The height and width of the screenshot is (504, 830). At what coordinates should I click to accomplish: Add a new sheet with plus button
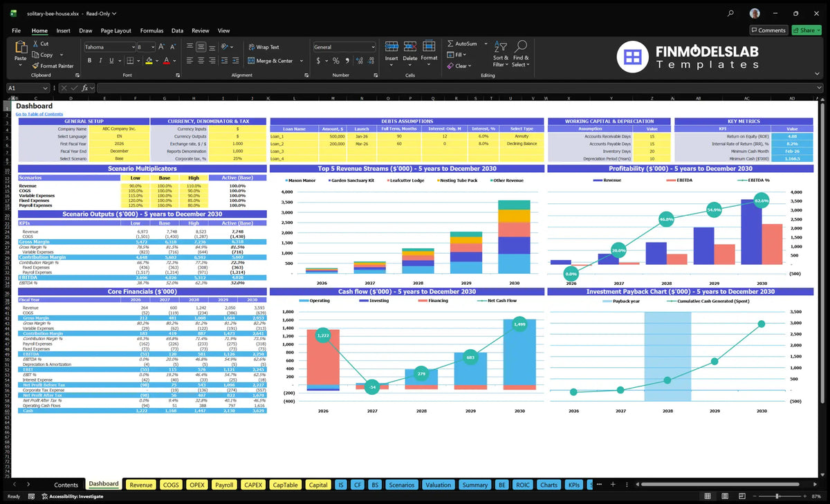click(x=611, y=485)
